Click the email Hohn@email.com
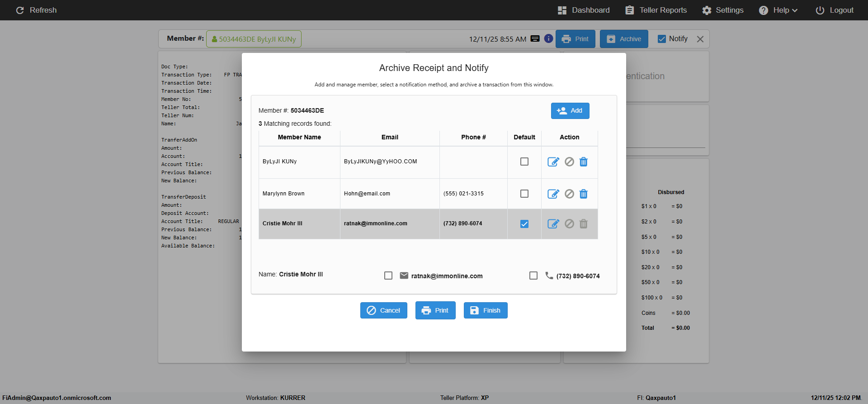 tap(367, 194)
